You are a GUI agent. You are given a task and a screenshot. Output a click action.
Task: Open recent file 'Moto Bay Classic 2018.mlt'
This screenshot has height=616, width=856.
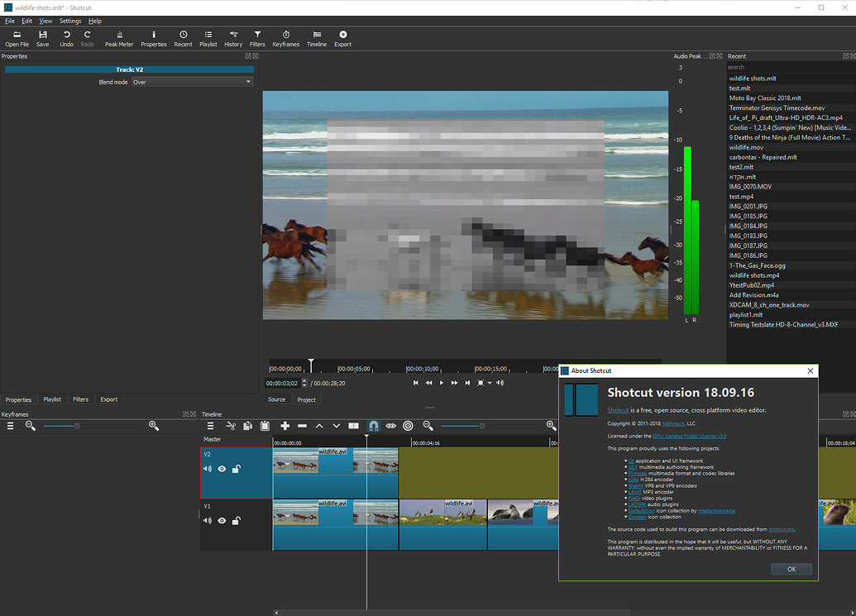pyautogui.click(x=765, y=98)
